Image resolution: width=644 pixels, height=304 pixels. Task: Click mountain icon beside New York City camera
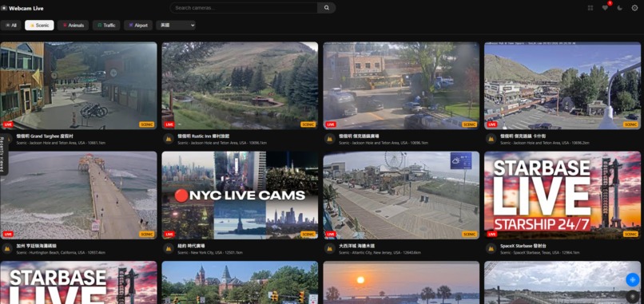(x=168, y=249)
